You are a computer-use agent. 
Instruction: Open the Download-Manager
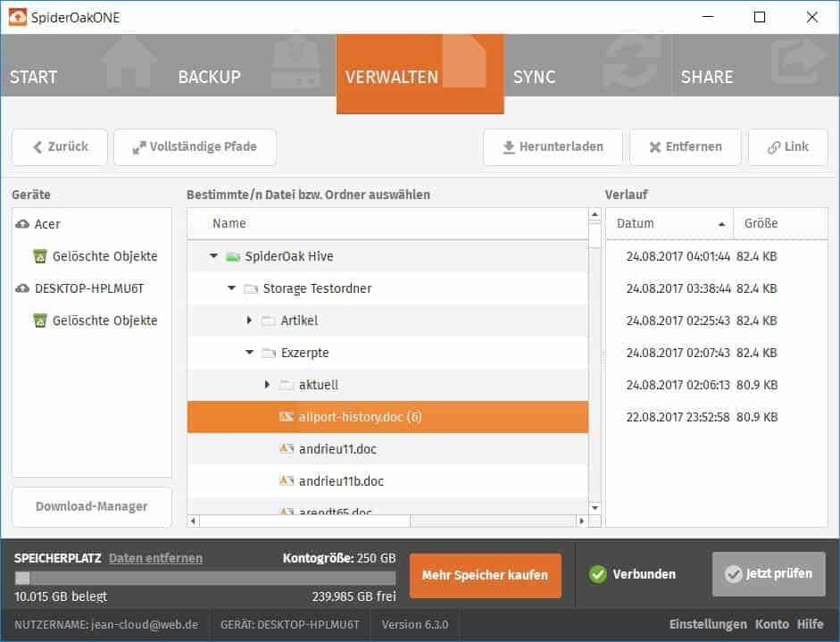coord(92,506)
